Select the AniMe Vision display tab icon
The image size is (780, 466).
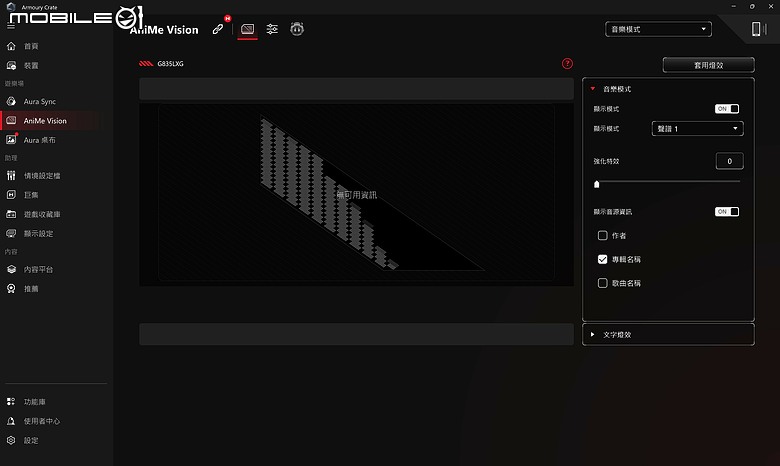click(x=247, y=29)
